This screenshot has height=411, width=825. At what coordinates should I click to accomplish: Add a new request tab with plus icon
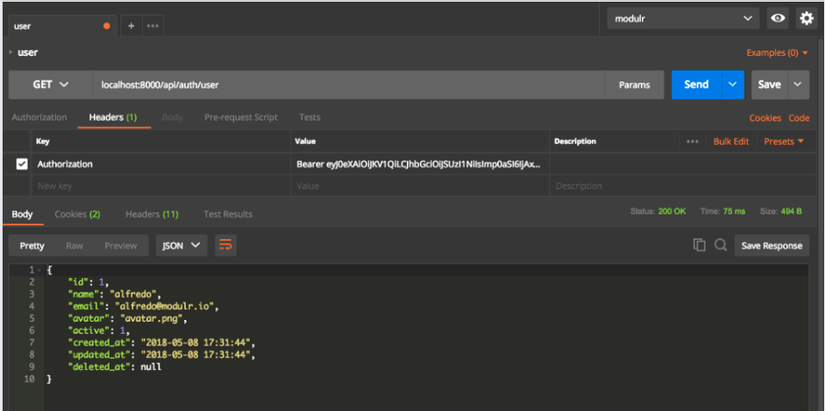coord(131,26)
